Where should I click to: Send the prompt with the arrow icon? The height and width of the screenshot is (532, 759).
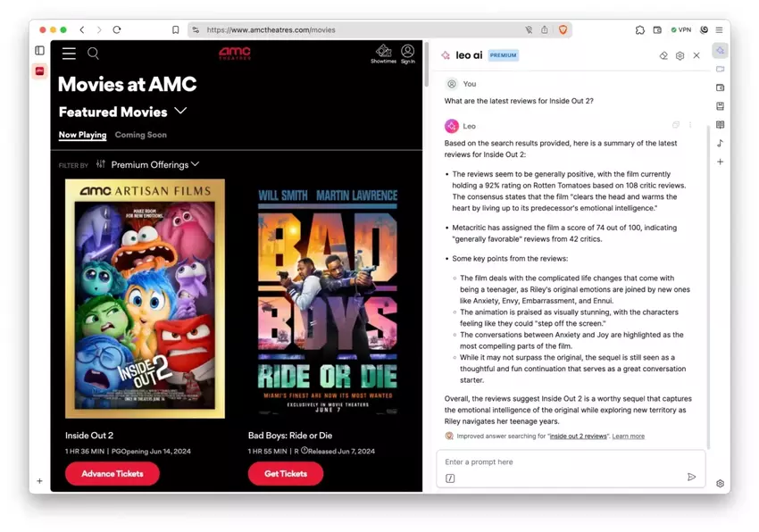692,477
